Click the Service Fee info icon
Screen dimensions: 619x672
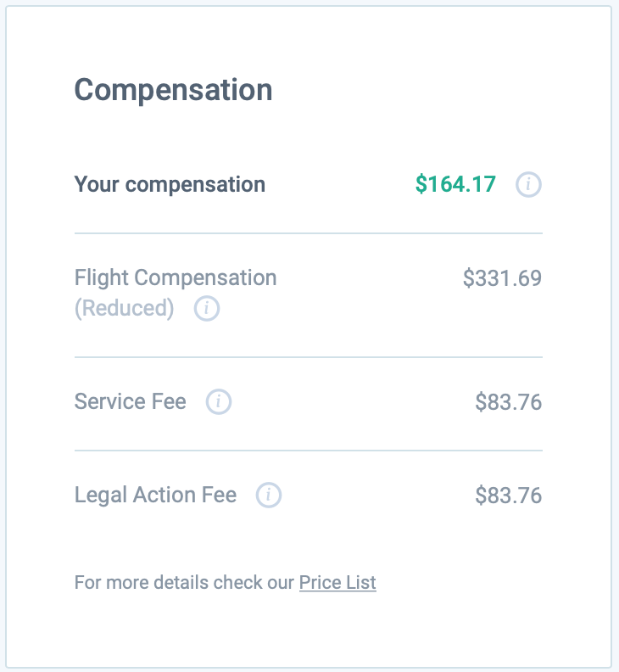click(x=219, y=401)
